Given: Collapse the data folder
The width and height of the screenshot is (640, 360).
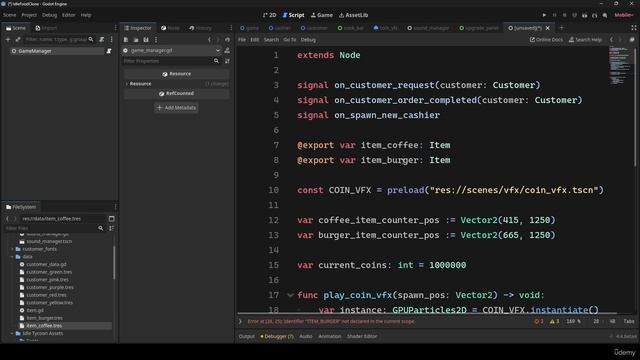Looking at the screenshot, I should coord(12,257).
